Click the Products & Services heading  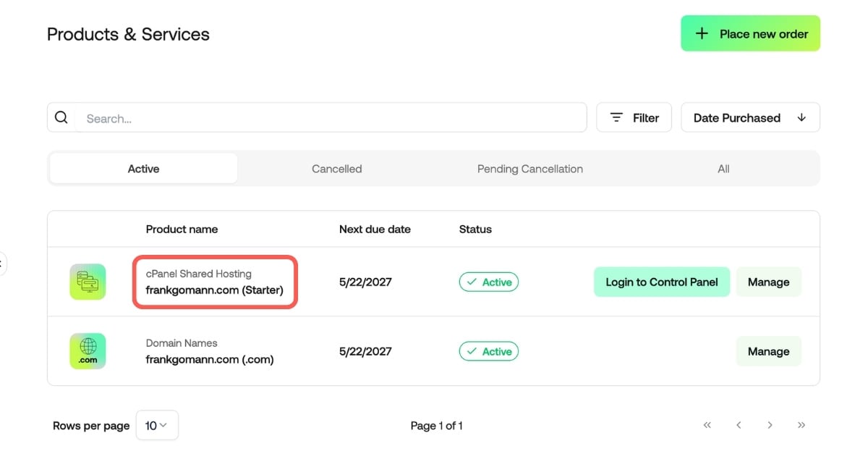(x=128, y=34)
